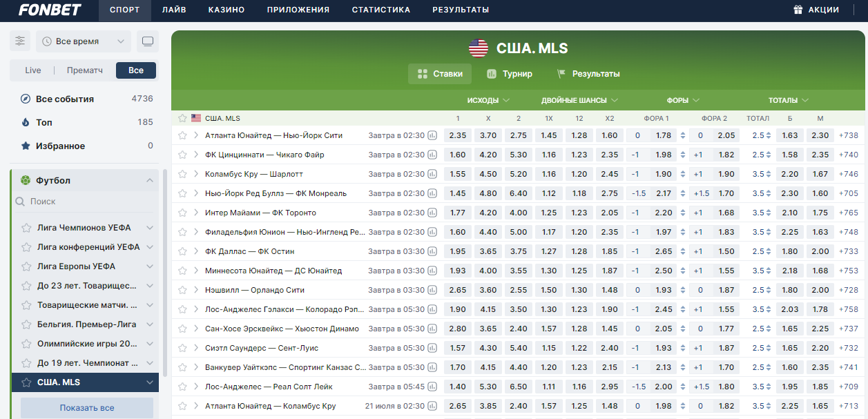Open the До 19 лет. Чемпионат sidebar league
This screenshot has width=868, height=419.
click(87, 363)
